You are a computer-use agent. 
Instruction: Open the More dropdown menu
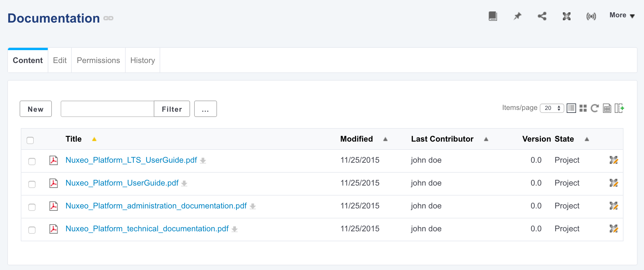coord(622,15)
